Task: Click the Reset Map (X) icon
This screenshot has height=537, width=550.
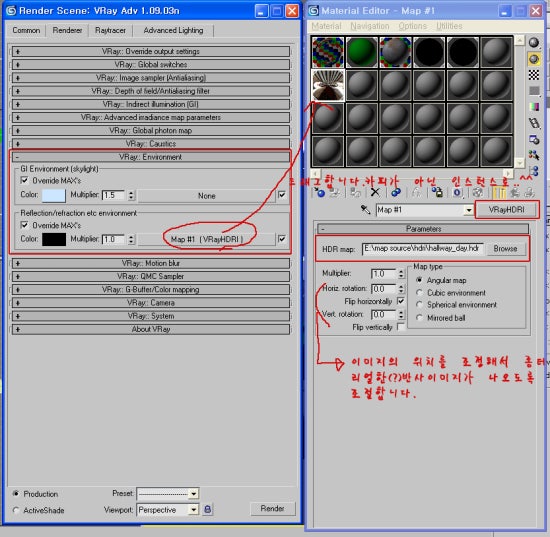Action: (375, 192)
